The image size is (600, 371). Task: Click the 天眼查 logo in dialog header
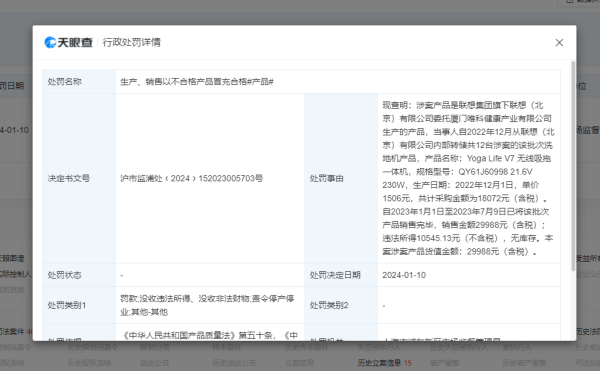tap(68, 42)
